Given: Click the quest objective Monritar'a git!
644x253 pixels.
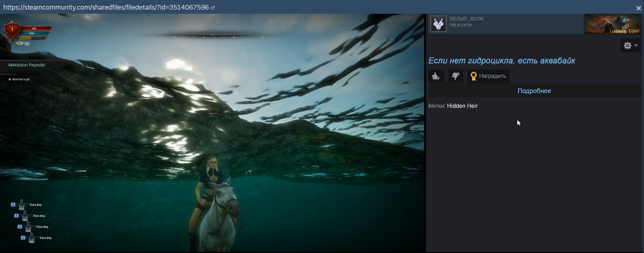Looking at the screenshot, I should 21,79.
